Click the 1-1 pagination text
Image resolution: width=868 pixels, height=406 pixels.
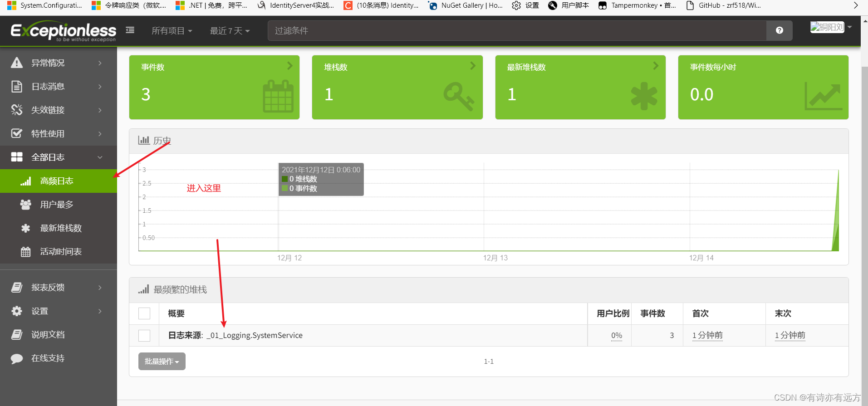[x=489, y=362]
